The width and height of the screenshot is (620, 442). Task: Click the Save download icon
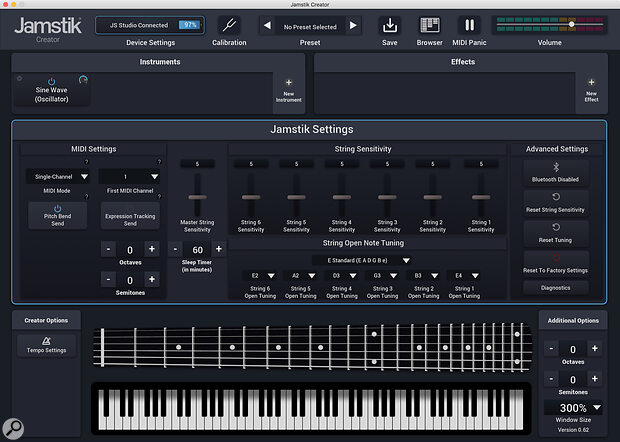[x=390, y=26]
